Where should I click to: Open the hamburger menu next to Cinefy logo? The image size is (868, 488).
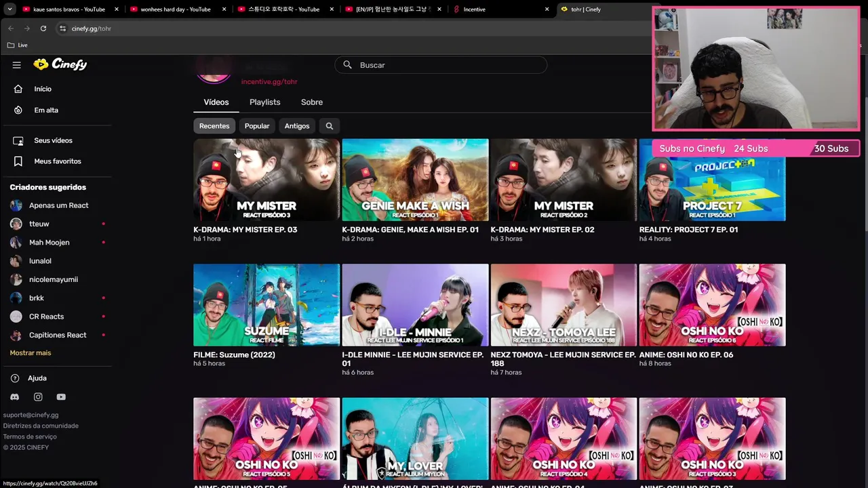pos(17,65)
